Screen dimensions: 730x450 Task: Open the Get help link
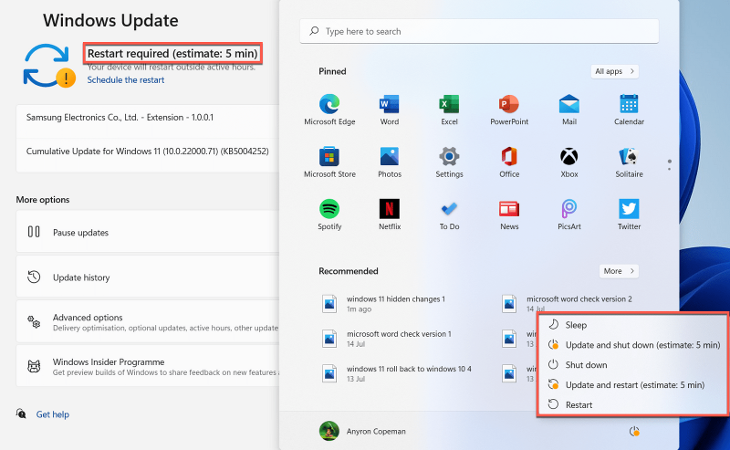tap(53, 414)
